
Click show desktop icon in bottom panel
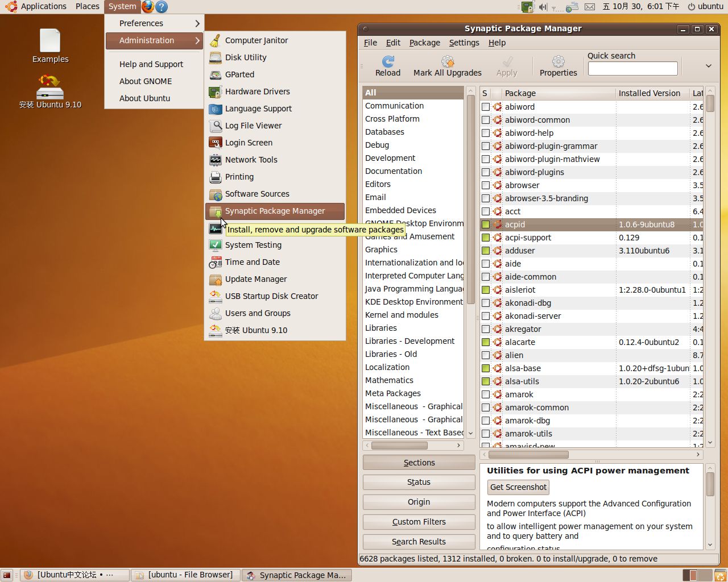click(x=7, y=575)
